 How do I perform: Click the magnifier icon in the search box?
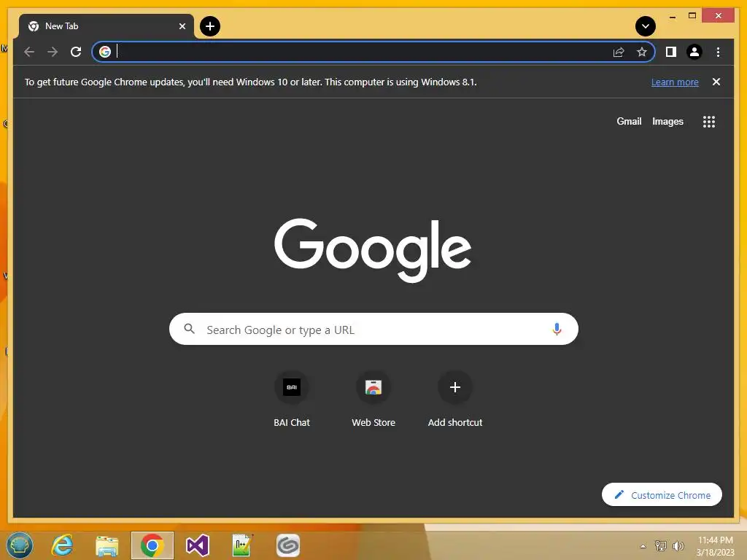point(189,329)
